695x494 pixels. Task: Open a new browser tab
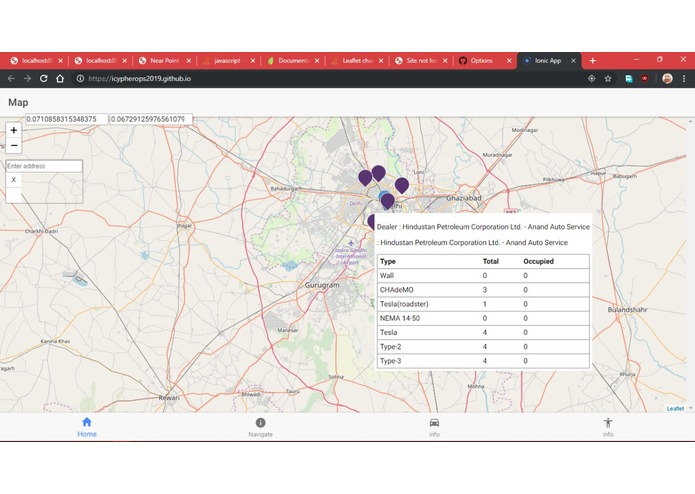[x=593, y=61]
